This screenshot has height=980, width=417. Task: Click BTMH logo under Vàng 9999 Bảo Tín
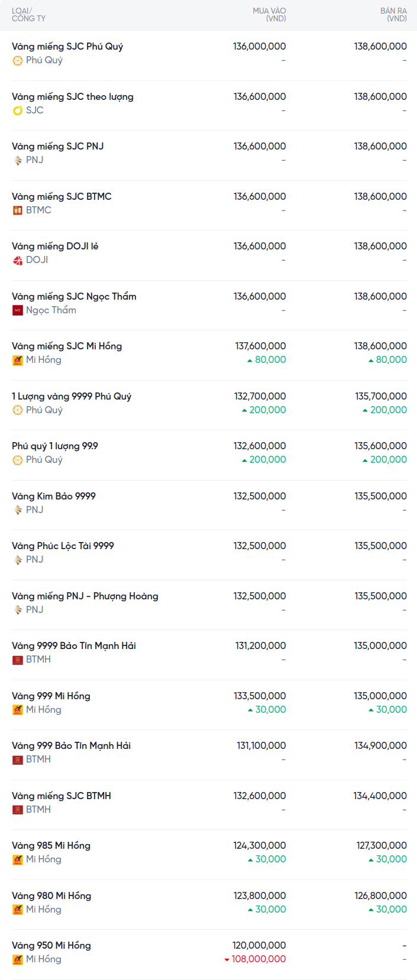coord(18,660)
